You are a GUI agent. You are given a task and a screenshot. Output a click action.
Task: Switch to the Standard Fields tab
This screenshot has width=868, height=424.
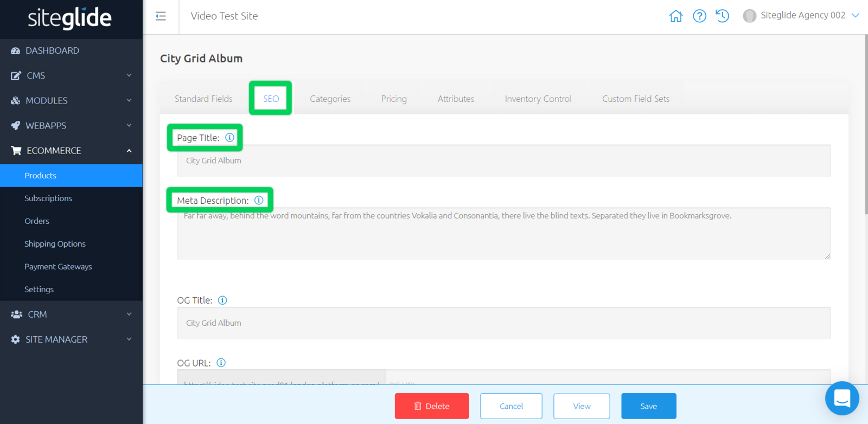[203, 99]
